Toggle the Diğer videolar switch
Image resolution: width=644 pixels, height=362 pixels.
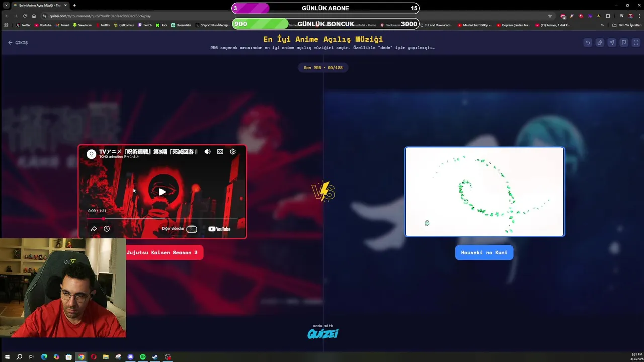[x=191, y=229]
